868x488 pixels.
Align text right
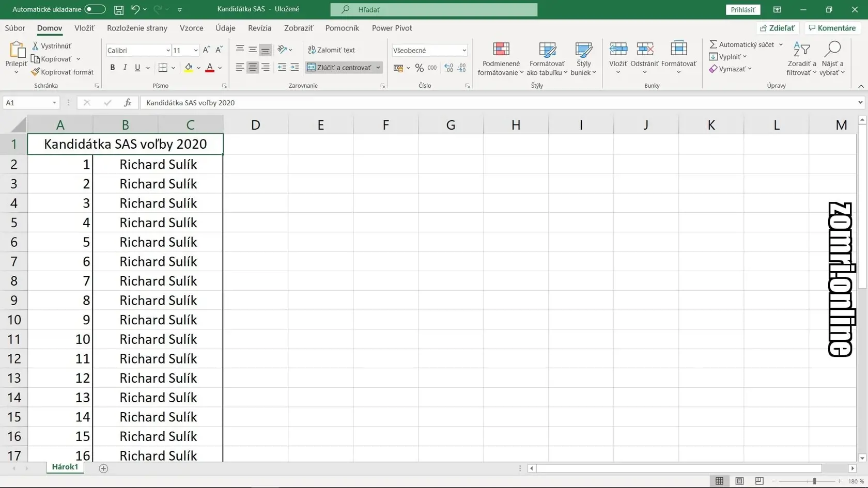(x=266, y=68)
